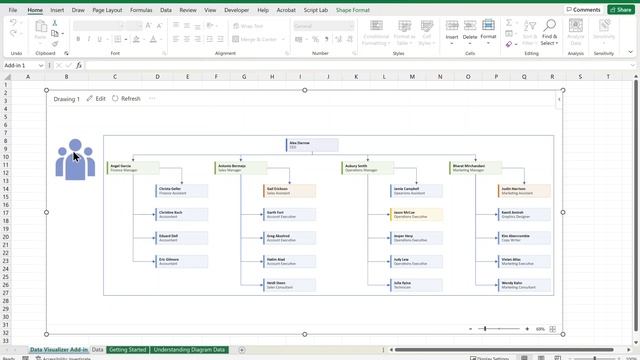Collapse the ribbon with chevron arrow
640x360 pixels.
pos(630,52)
